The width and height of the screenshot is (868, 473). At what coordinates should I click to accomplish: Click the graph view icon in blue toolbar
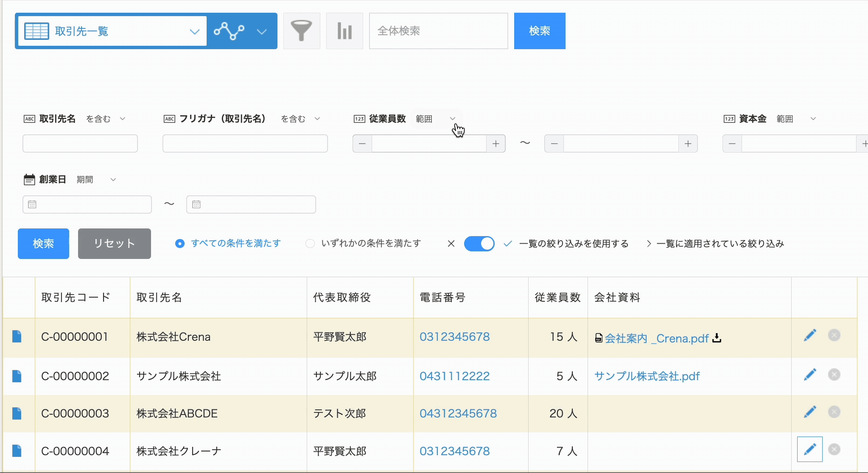coord(230,31)
